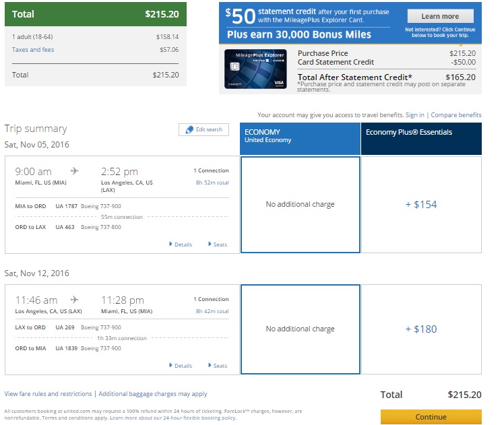504x425 pixels.
Task: Click the Continue button
Action: point(431,417)
